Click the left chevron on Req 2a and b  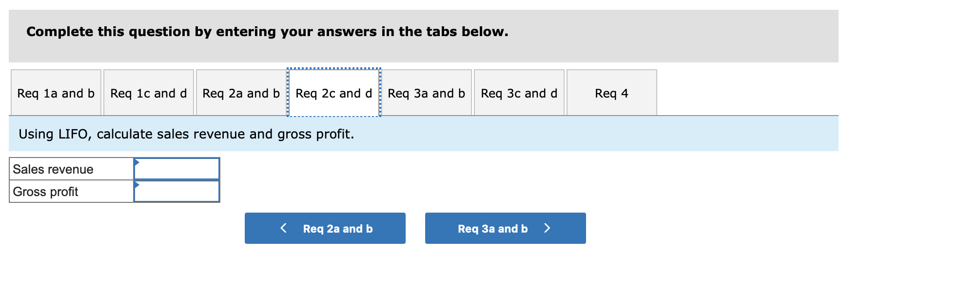tap(283, 228)
